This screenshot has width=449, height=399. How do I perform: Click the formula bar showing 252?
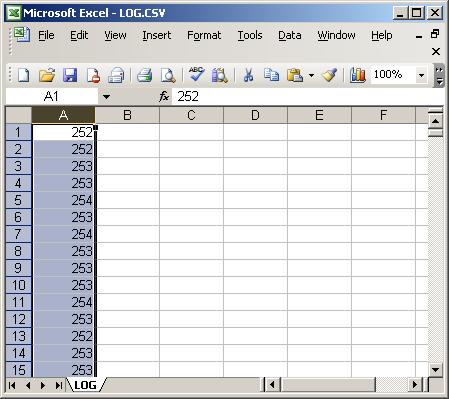307,97
